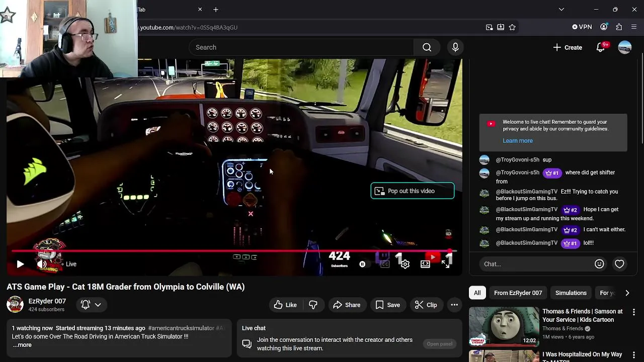Click the video title ATS Game Play
The height and width of the screenshot is (362, 644).
126,287
